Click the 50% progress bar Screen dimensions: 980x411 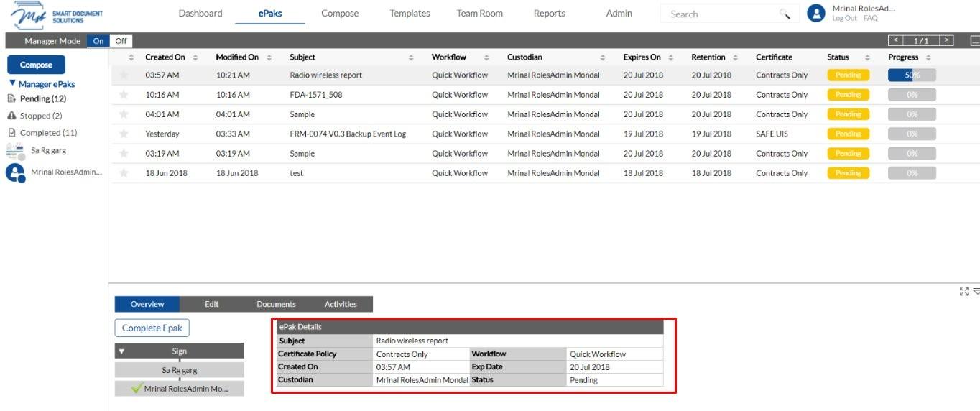tap(912, 75)
